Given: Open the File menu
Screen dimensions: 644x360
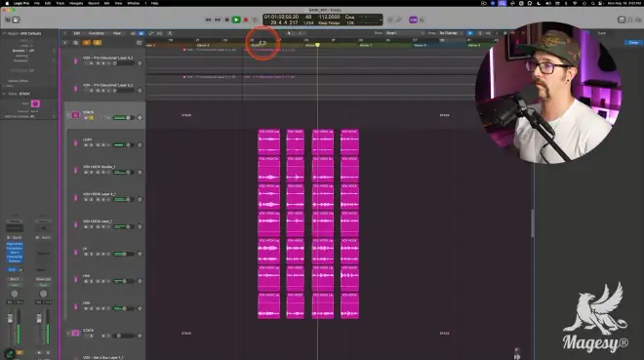Looking at the screenshot, I should (x=36, y=3).
